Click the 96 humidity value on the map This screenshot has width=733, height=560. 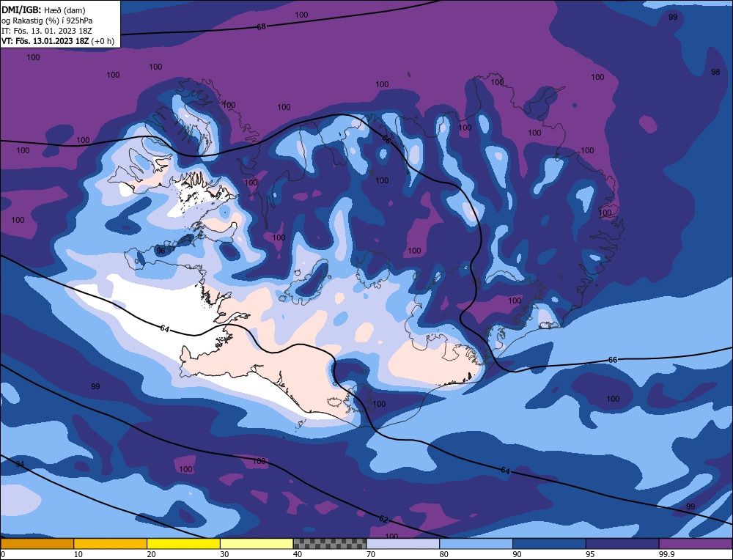pos(161,251)
